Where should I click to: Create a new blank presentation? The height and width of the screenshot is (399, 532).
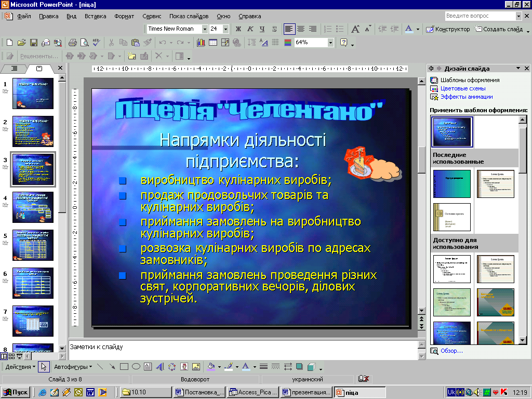click(9, 43)
